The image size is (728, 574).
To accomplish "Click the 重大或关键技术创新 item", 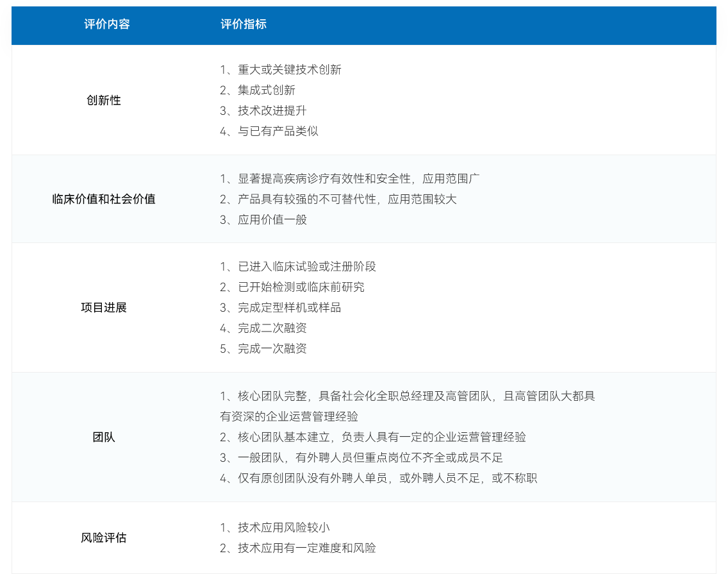I will tap(281, 70).
